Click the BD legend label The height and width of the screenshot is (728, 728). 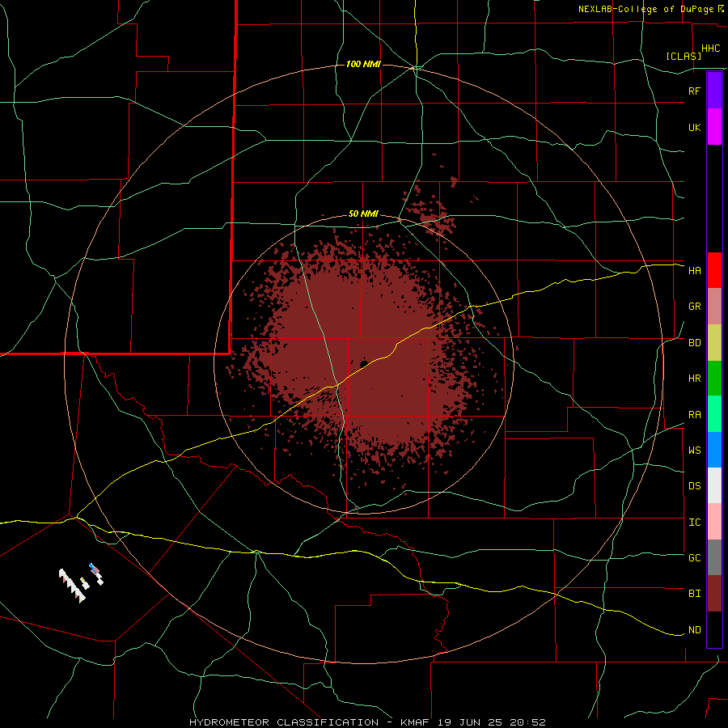[694, 343]
